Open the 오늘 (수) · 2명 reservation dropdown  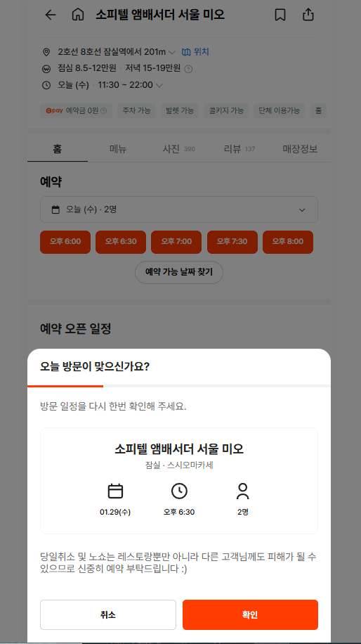(179, 210)
